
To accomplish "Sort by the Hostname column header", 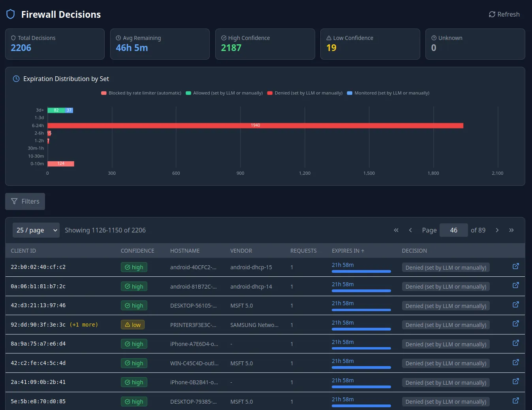I will pos(185,251).
